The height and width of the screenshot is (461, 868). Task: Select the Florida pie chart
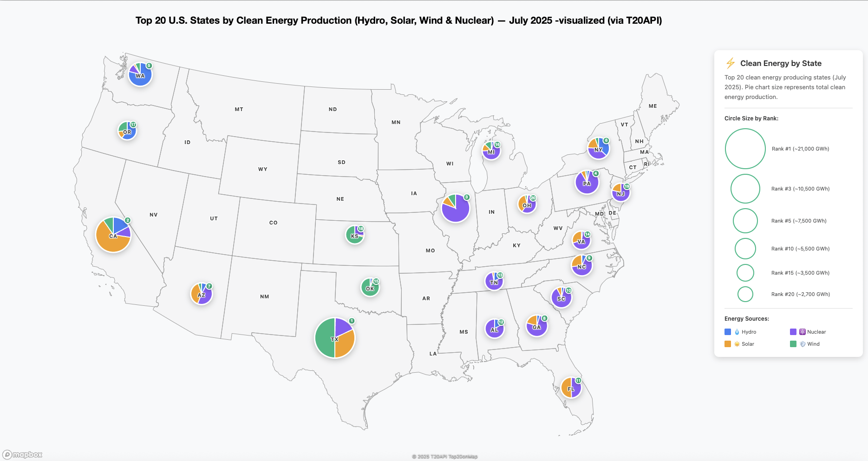point(571,388)
